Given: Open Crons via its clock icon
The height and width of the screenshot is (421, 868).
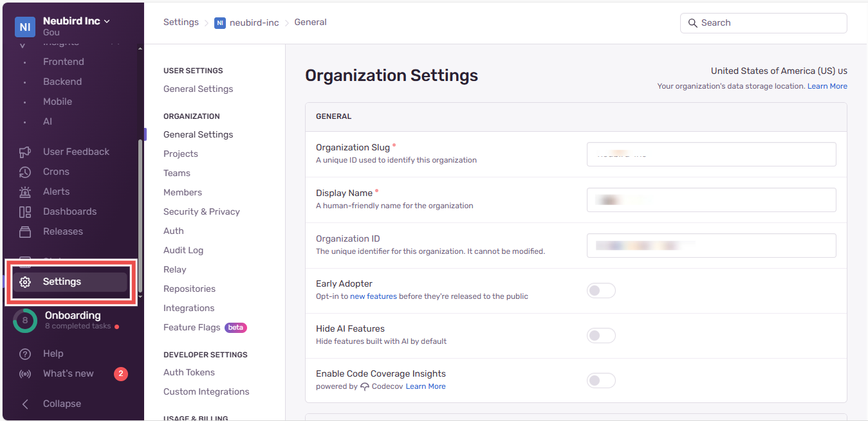Looking at the screenshot, I should 25,172.
